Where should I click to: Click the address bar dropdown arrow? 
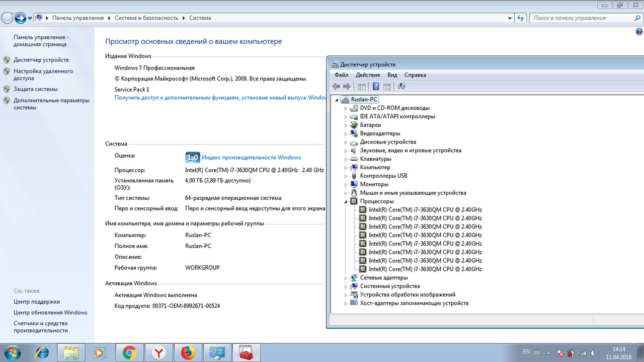coord(510,18)
